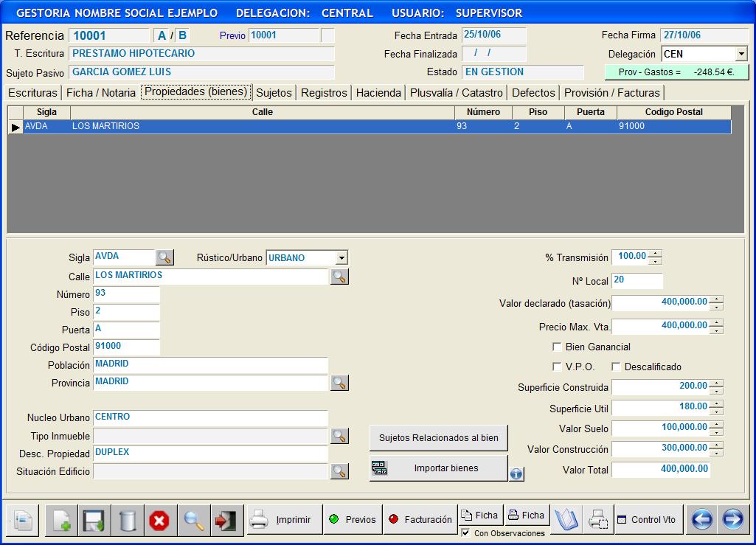This screenshot has height=545, width=756.
Task: Click the Control Vto button
Action: point(648,519)
